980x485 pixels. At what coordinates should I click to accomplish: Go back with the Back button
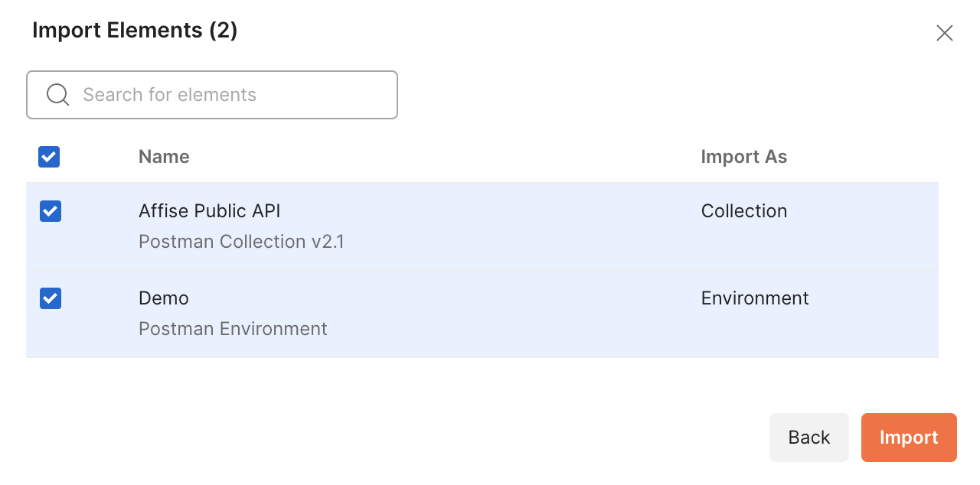click(808, 438)
